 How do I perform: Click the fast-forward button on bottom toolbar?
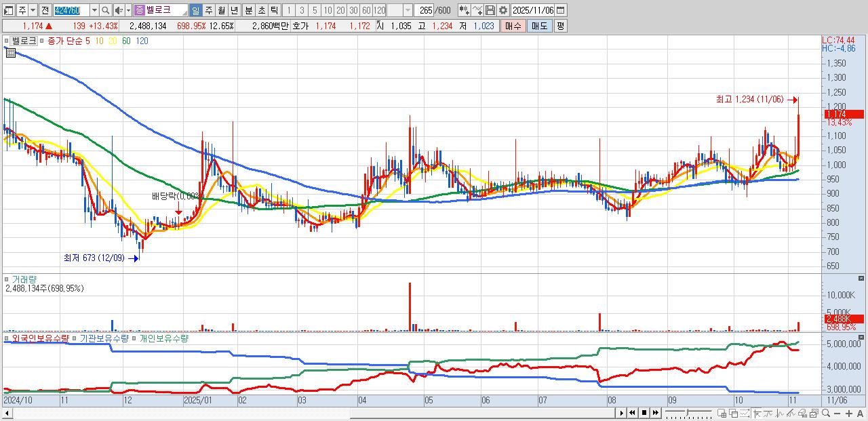click(656, 413)
